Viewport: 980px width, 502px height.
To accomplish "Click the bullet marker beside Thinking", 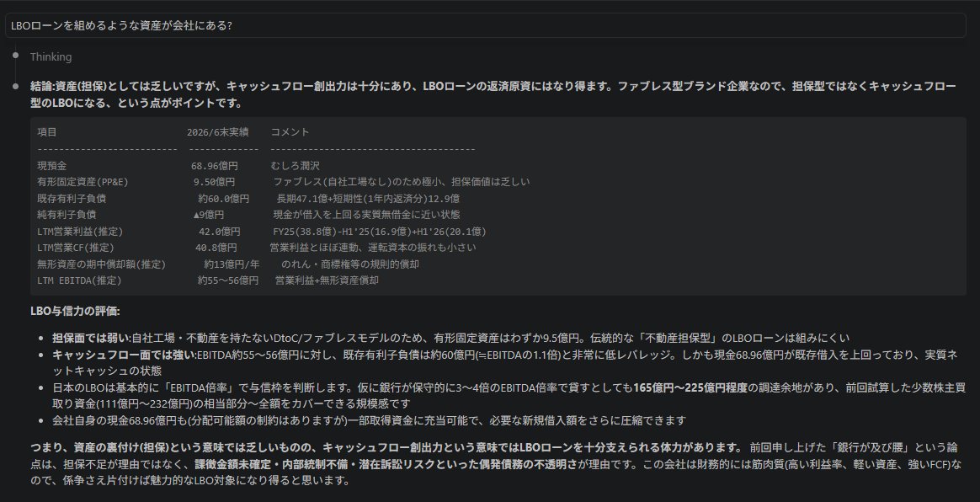I will 15,55.
